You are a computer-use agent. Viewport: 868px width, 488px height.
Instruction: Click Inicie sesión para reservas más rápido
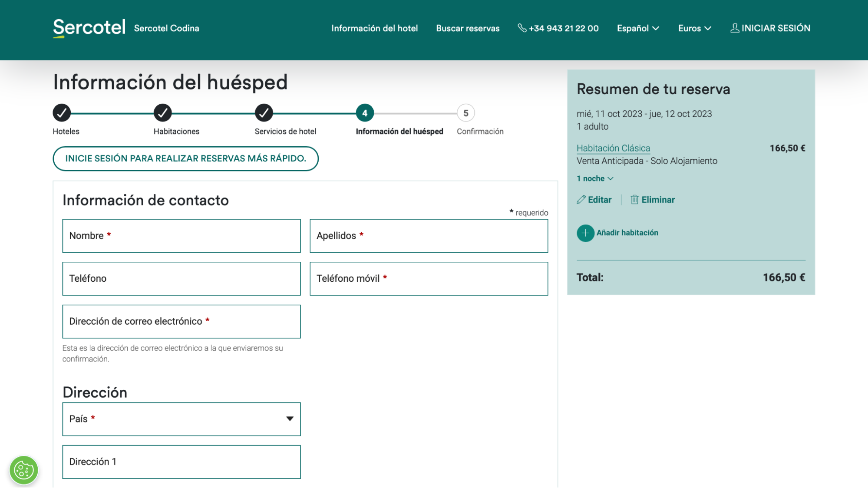(x=185, y=158)
